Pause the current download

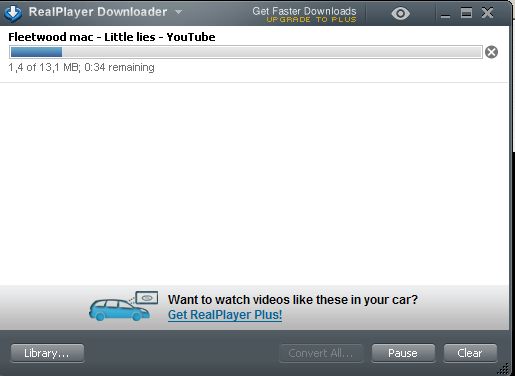[x=403, y=353]
